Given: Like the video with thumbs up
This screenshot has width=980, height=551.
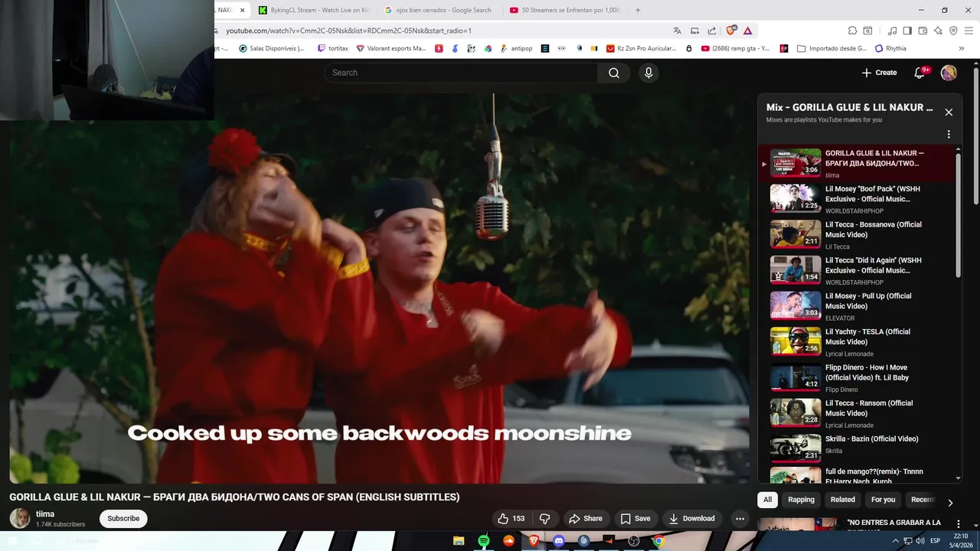Looking at the screenshot, I should [511, 518].
